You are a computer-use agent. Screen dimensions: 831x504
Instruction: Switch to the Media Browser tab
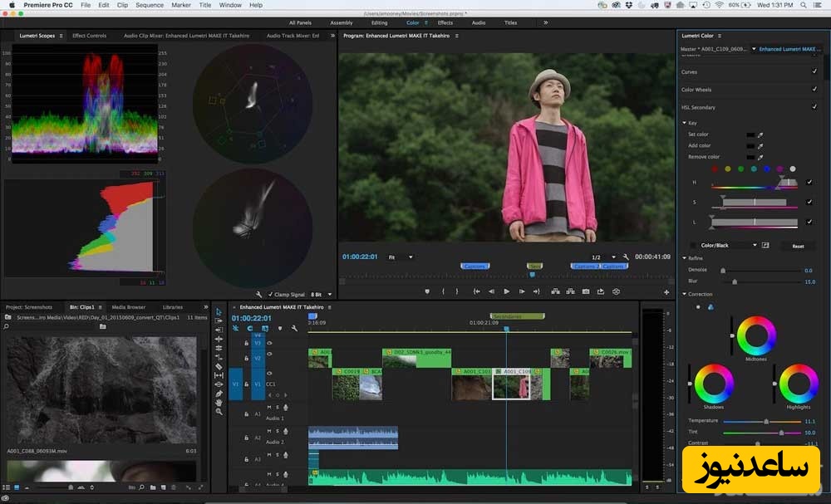pyautogui.click(x=128, y=307)
